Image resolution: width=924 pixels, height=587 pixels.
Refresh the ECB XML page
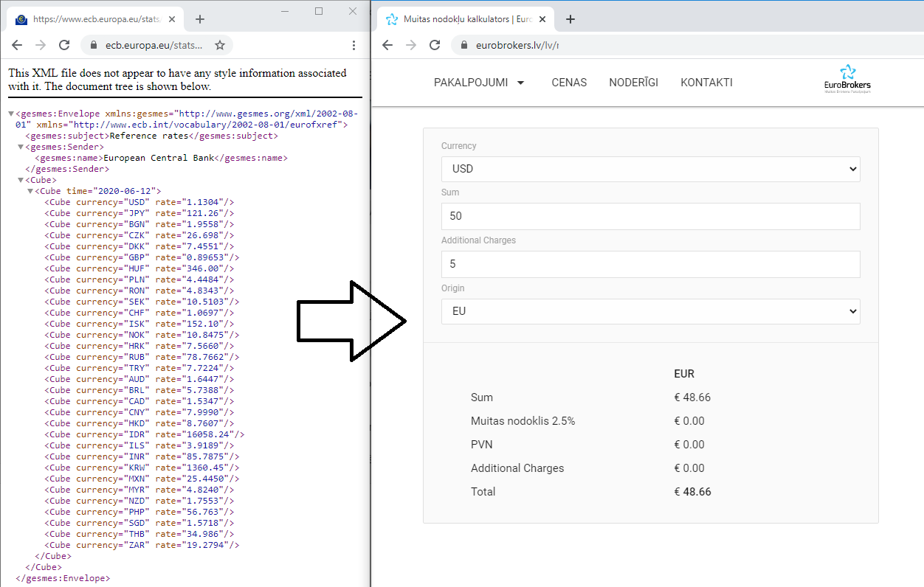pyautogui.click(x=64, y=45)
